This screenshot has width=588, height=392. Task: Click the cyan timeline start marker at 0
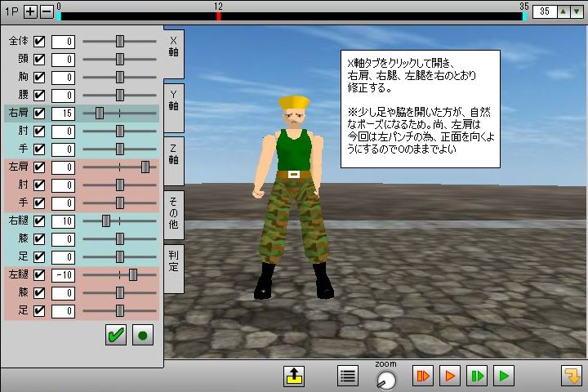click(x=59, y=16)
